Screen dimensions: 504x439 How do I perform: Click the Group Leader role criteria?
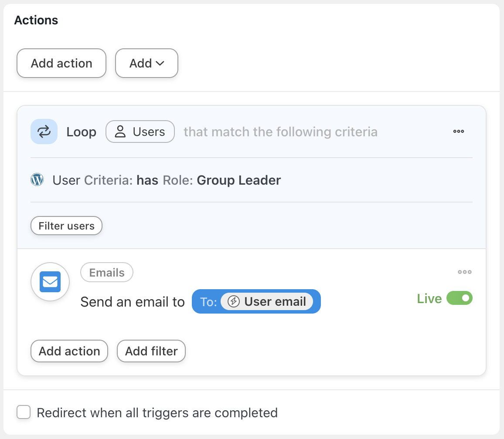click(239, 180)
